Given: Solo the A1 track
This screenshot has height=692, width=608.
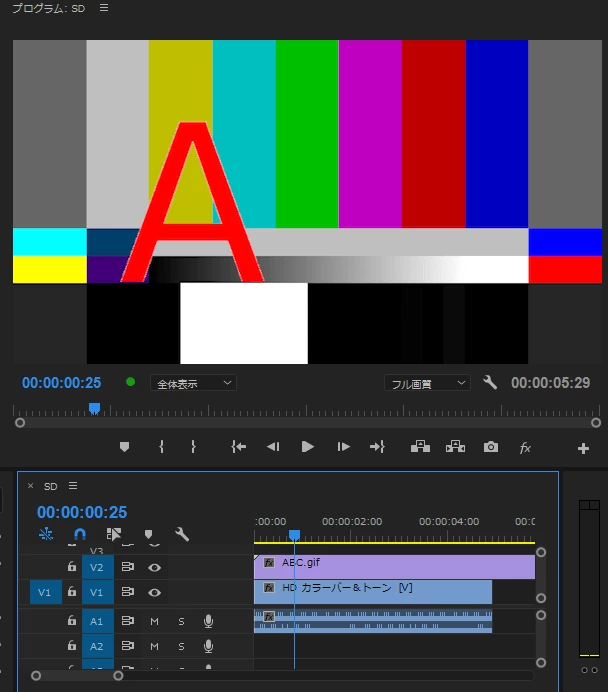Looking at the screenshot, I should tap(181, 621).
